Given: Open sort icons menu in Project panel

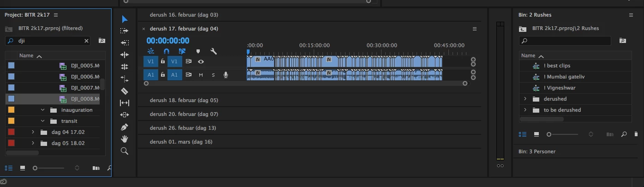Looking at the screenshot, I should click(77, 168).
